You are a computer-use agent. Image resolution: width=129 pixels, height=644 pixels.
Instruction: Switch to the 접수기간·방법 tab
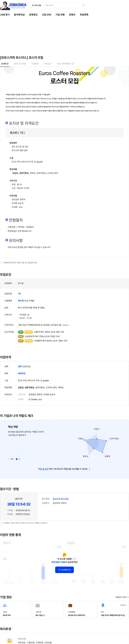pyautogui.click(x=20, y=64)
